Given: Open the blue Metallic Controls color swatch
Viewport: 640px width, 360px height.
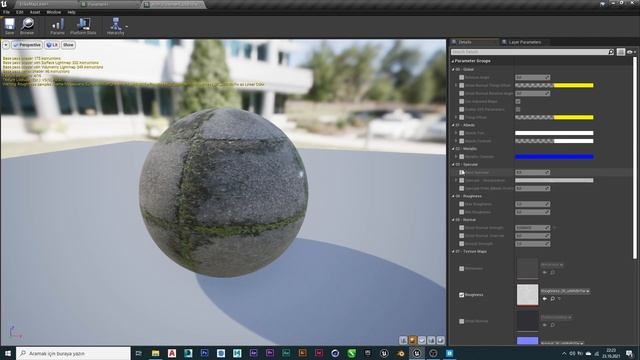Looking at the screenshot, I should (x=554, y=157).
